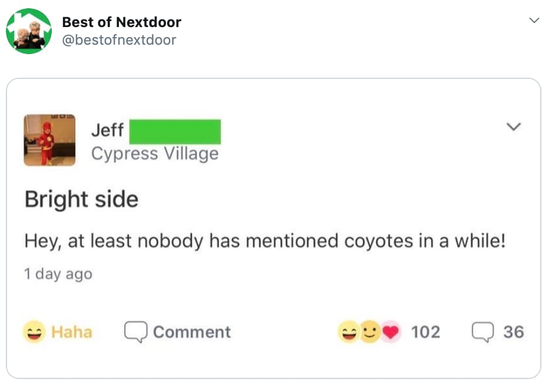Click the red heart reaction icon
Viewport: 552px width, 392px height.
pyautogui.click(x=392, y=331)
